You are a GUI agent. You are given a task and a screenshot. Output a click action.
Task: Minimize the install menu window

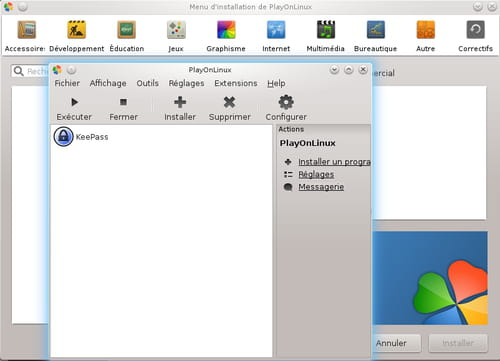tap(478, 7)
